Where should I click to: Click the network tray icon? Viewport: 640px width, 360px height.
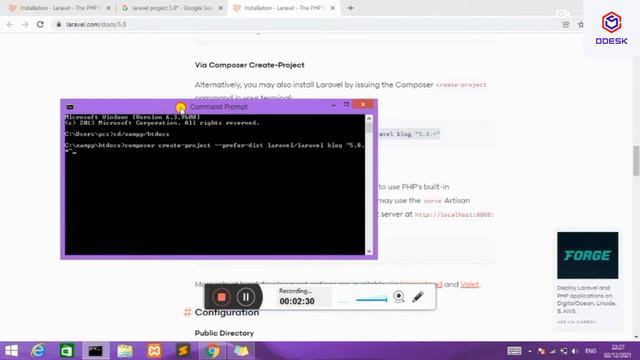[x=553, y=351]
